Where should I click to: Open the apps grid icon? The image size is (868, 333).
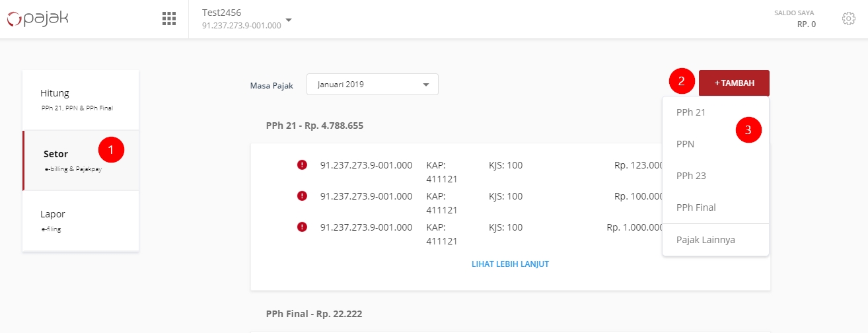click(169, 18)
